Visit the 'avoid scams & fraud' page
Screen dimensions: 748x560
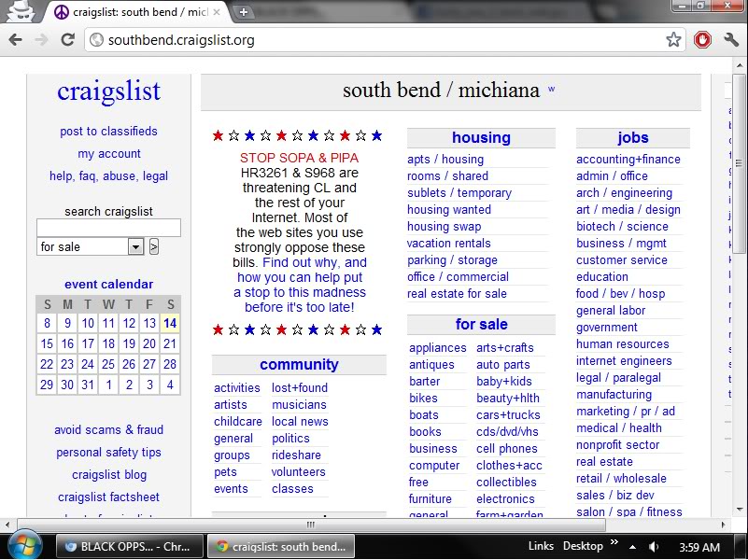tap(108, 429)
